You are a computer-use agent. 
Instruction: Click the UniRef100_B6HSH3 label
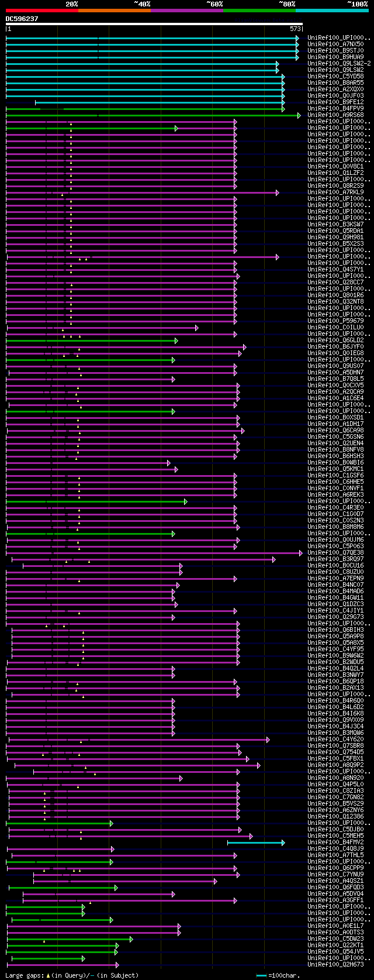coord(335,456)
